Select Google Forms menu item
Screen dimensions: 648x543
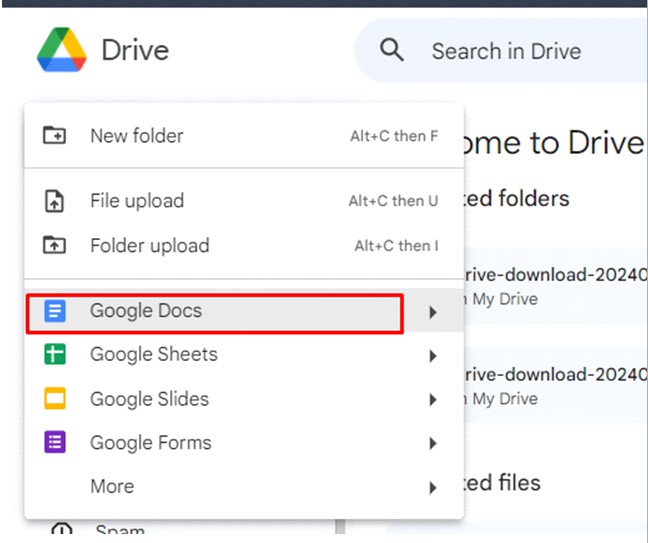(x=244, y=443)
